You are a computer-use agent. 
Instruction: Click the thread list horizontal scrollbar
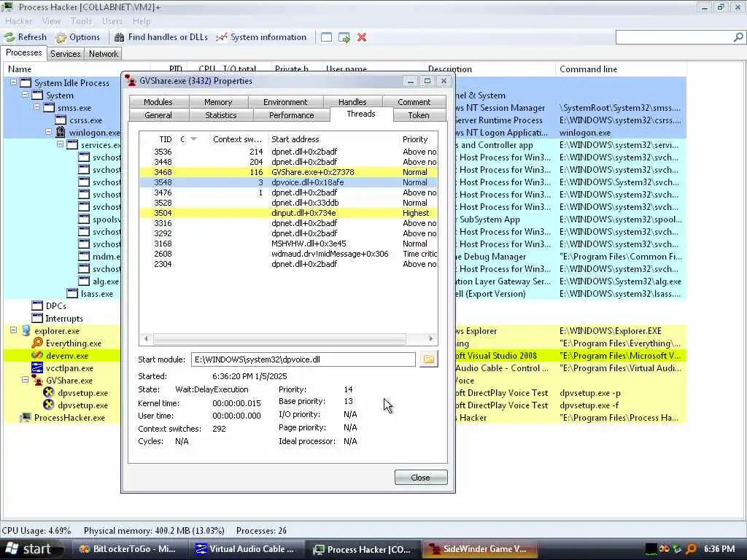[x=279, y=338]
